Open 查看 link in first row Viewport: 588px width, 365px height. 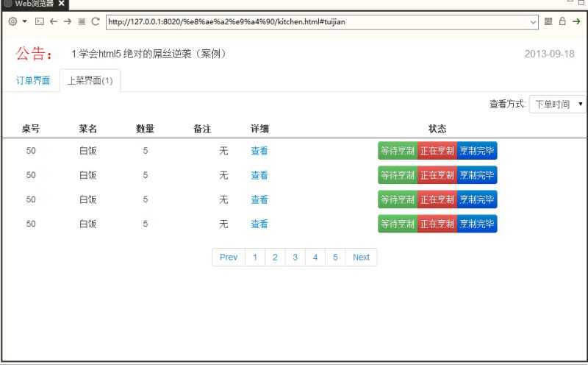(x=259, y=151)
